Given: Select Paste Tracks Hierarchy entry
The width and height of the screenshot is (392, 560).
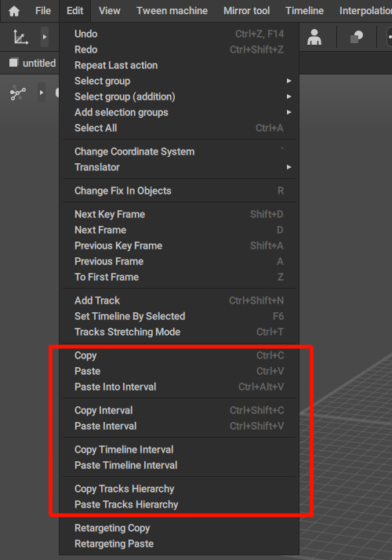Looking at the screenshot, I should tap(179, 504).
